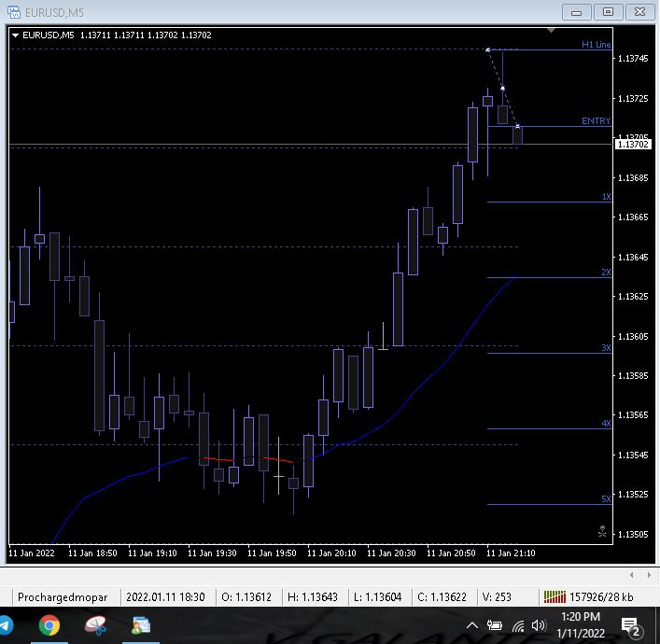Click the battery power tray icon
The image size is (660, 644).
point(494,626)
